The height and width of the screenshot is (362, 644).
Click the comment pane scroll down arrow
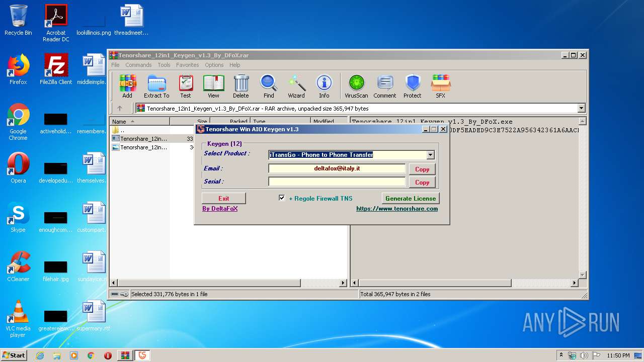point(583,275)
